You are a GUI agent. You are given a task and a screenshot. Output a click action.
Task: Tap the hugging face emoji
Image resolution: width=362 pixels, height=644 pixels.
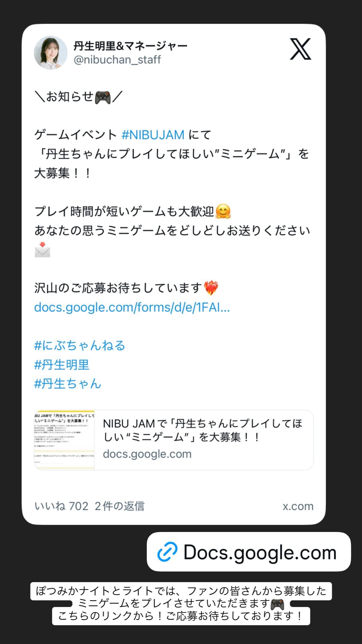tap(223, 211)
